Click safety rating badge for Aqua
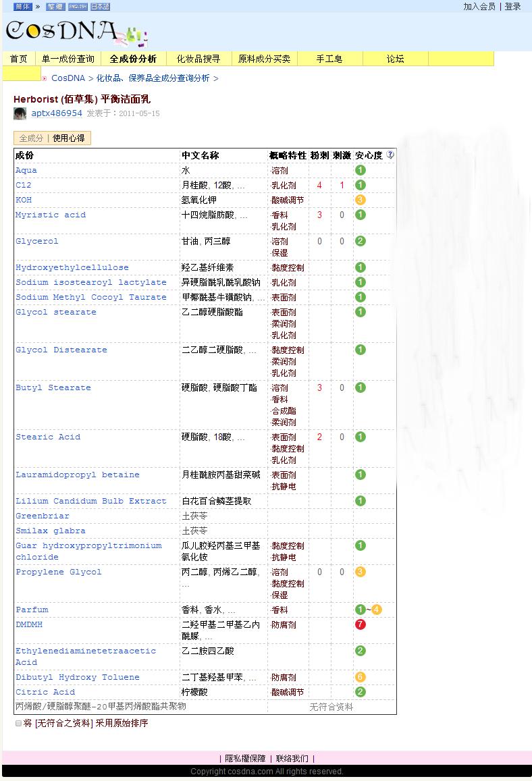 (x=361, y=170)
